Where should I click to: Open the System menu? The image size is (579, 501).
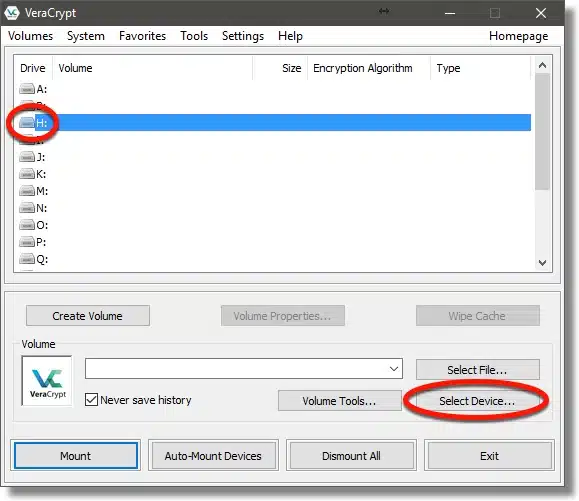tap(86, 36)
